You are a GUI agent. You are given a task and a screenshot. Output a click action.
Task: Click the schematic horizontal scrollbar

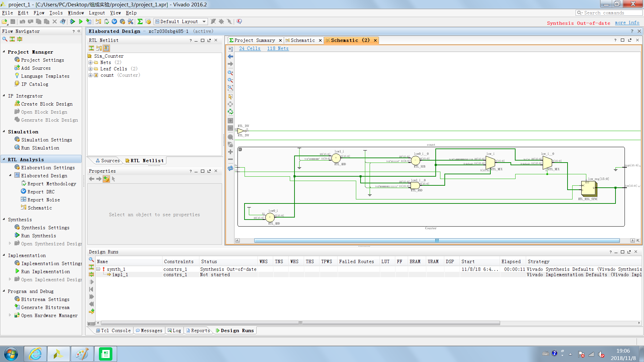click(x=436, y=240)
